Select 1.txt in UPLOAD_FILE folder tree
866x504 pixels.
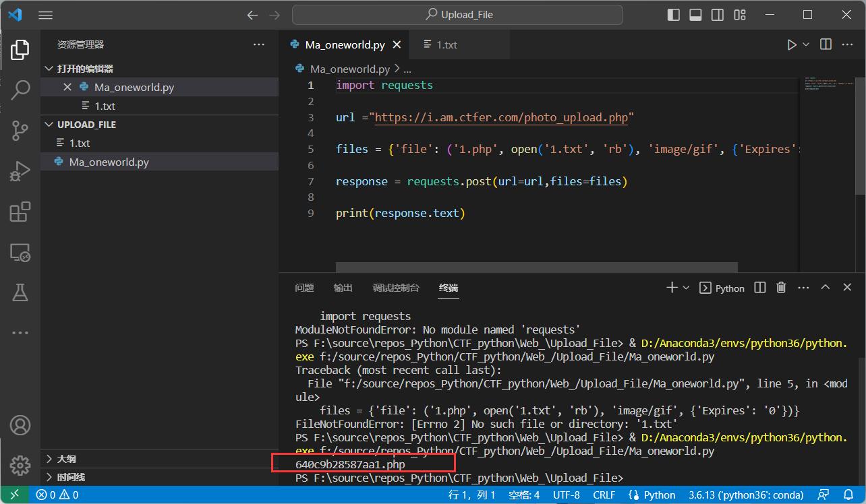159,143
